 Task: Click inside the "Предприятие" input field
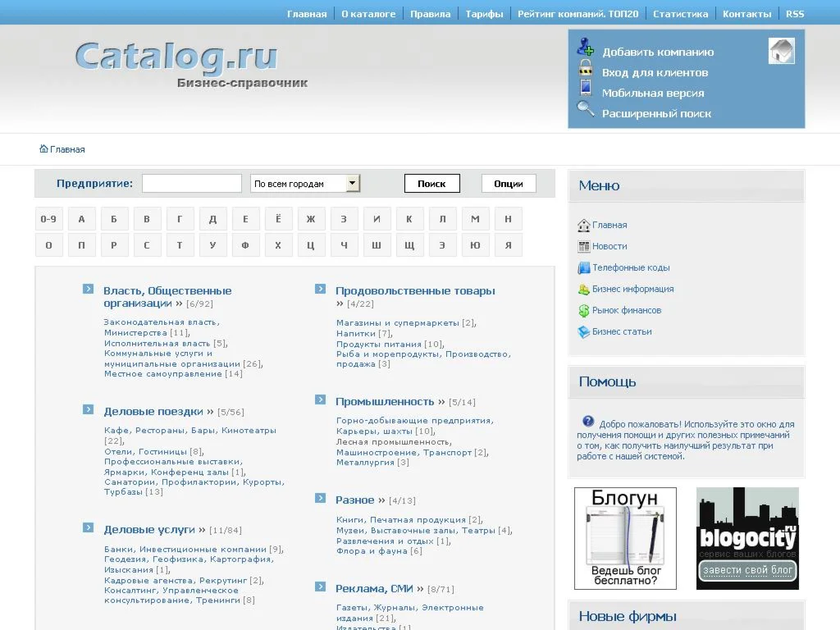coord(191,183)
